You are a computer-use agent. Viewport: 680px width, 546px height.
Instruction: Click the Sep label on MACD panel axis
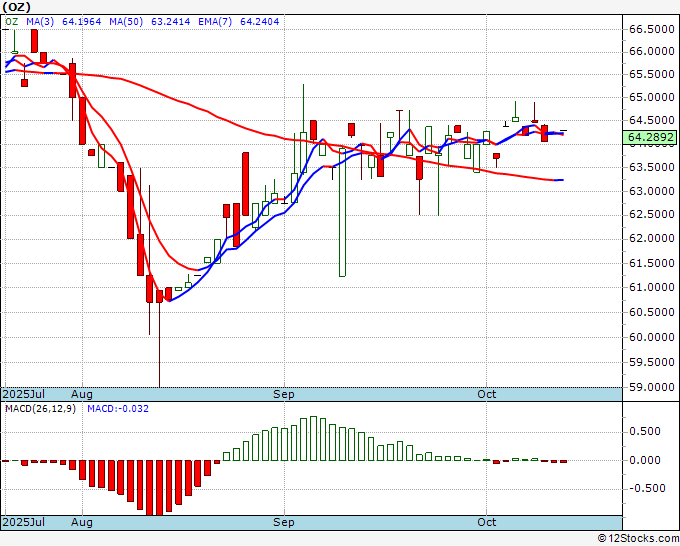284,522
